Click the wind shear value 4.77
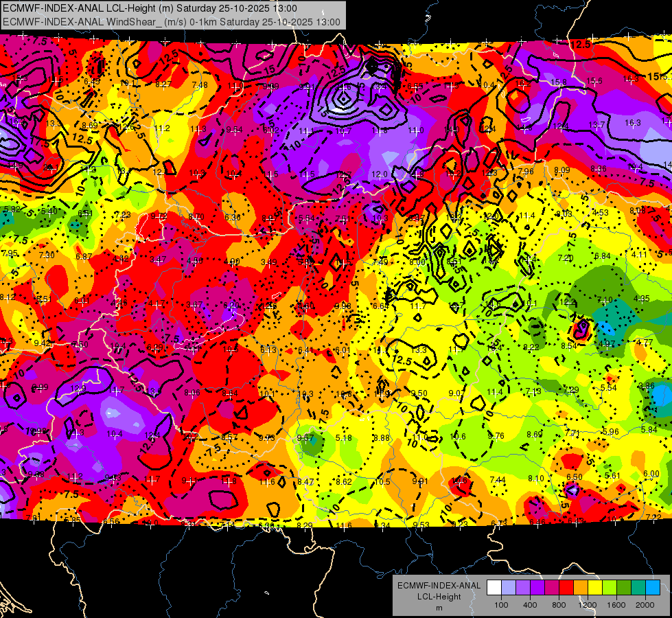 point(644,342)
